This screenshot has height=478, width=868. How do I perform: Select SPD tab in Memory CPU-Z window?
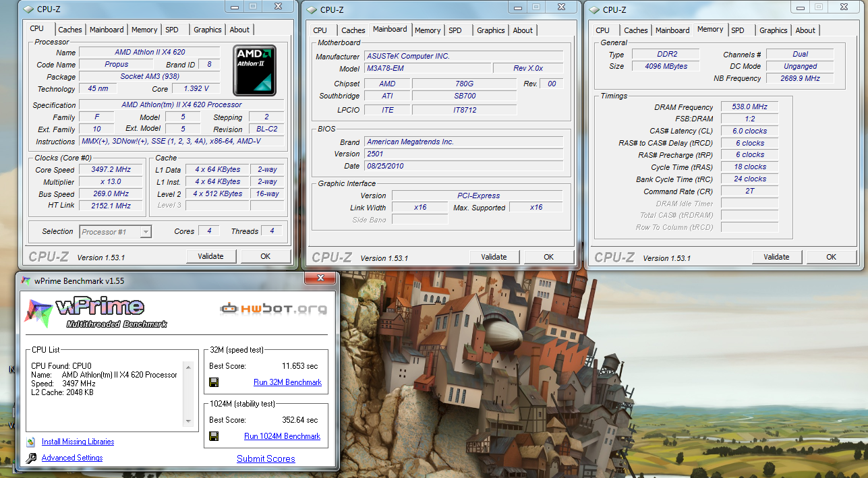pyautogui.click(x=738, y=30)
